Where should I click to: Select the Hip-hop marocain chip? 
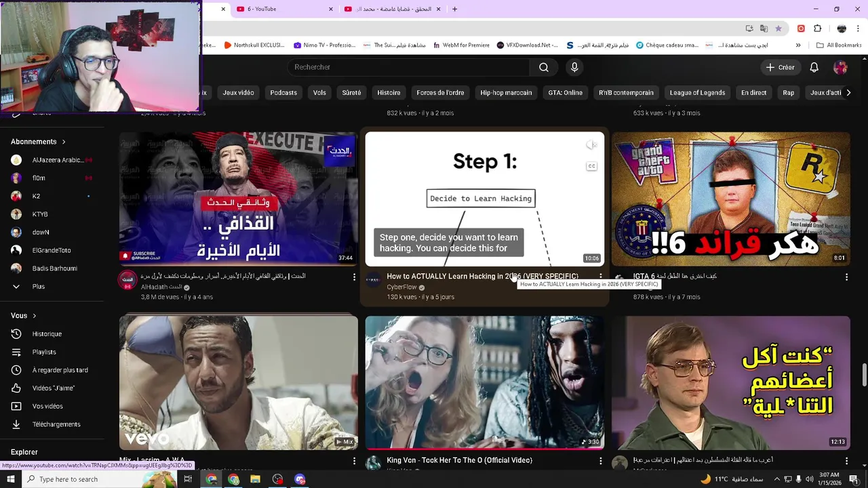click(x=506, y=93)
